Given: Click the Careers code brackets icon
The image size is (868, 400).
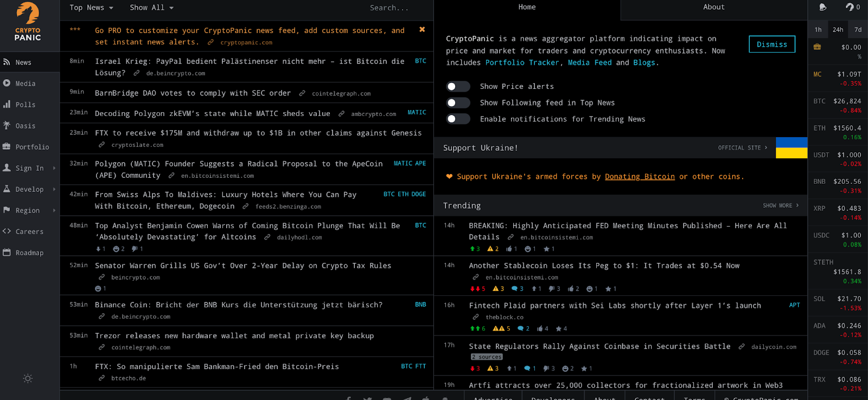Looking at the screenshot, I should (7, 231).
